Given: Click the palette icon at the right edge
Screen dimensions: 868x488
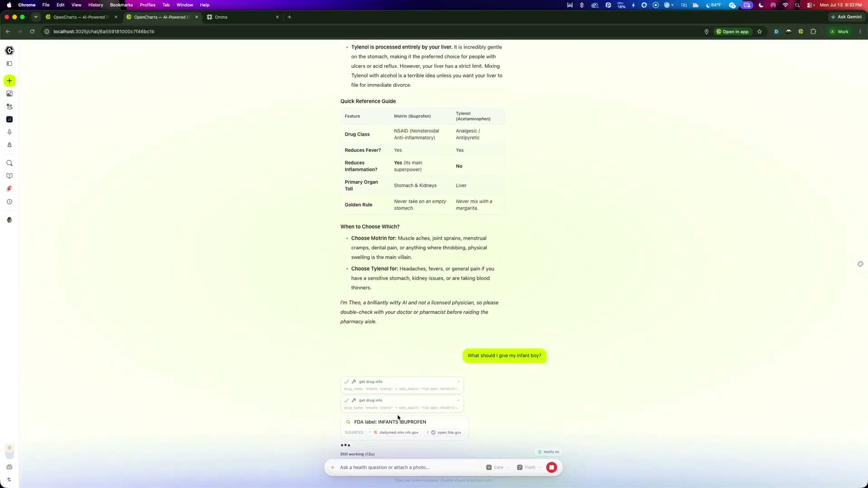Looking at the screenshot, I should click(x=860, y=264).
